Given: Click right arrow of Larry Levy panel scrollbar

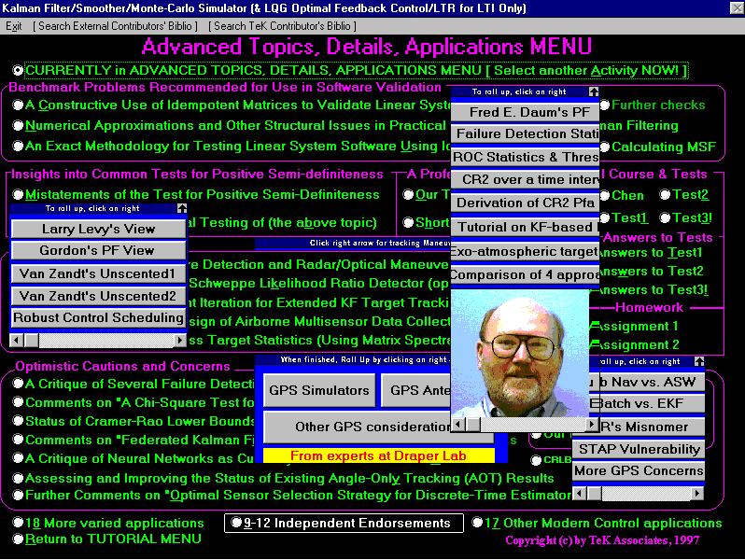Looking at the screenshot, I should point(179,340).
